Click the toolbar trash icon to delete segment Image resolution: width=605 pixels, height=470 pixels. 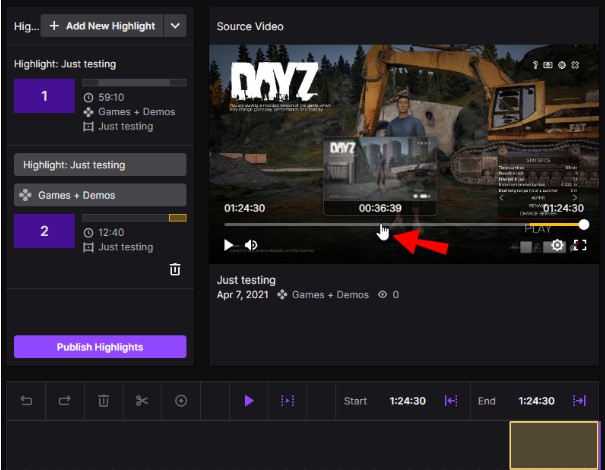(x=103, y=401)
